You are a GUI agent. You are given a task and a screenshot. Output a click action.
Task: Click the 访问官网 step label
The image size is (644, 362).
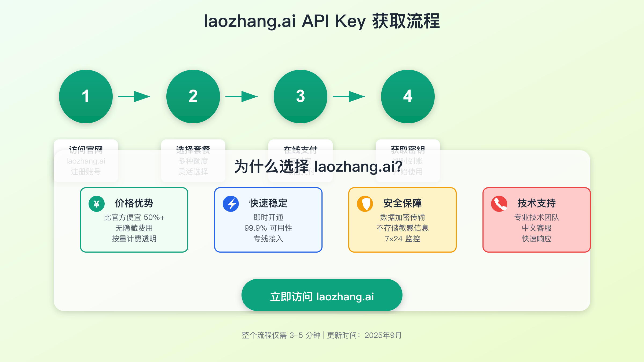[x=86, y=150]
